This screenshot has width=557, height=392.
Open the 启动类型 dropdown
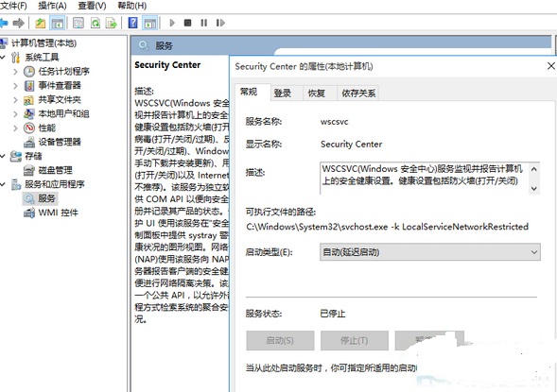click(x=430, y=252)
